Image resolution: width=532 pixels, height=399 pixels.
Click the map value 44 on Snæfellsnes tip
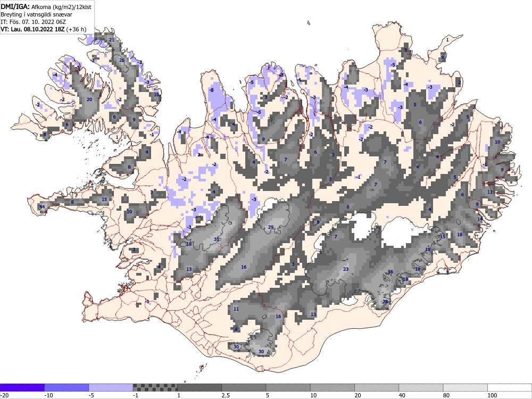coord(42,207)
